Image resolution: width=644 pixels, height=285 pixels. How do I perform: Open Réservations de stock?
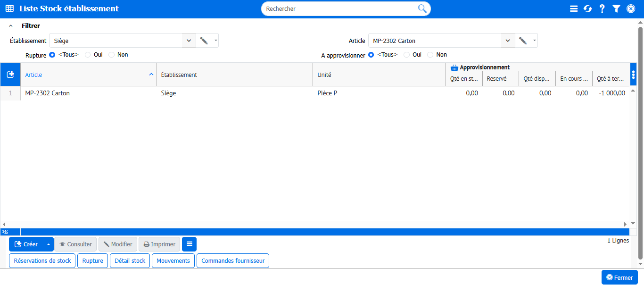click(42, 260)
